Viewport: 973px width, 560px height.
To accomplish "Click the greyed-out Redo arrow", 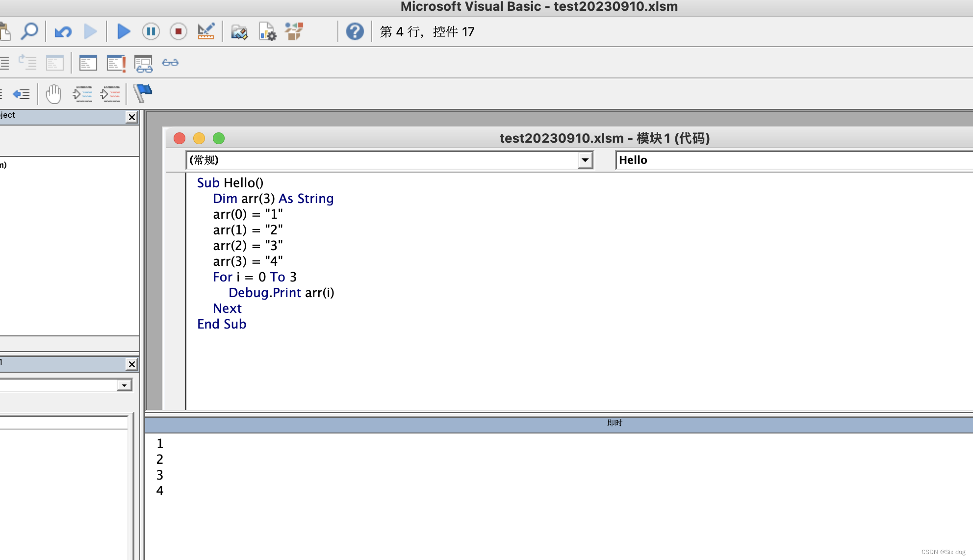I will coord(90,32).
